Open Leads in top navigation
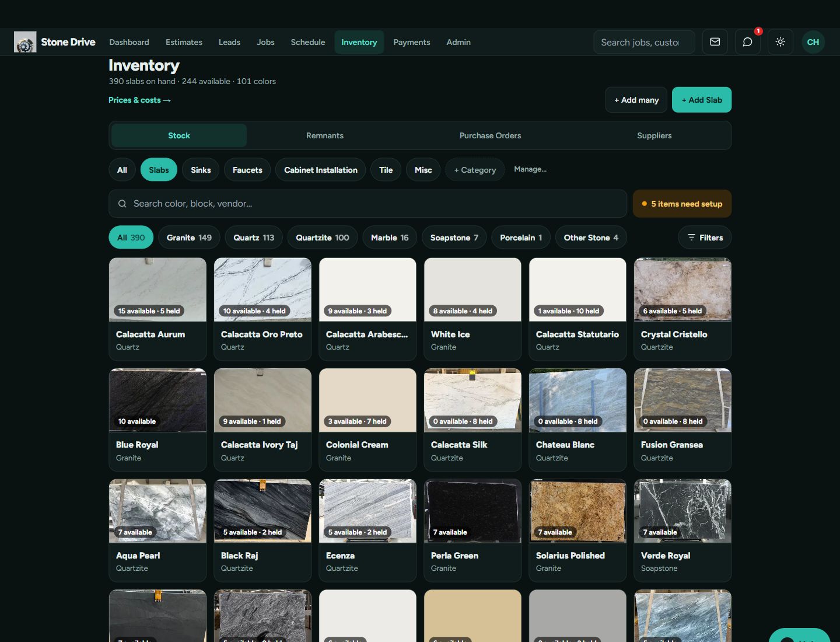 pos(229,42)
